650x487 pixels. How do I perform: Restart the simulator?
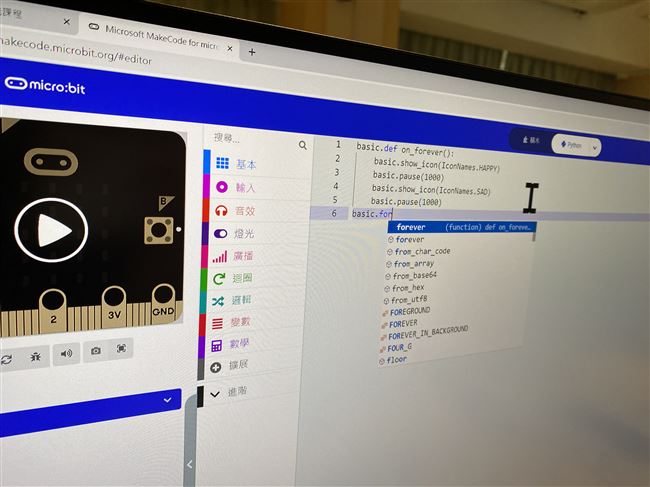tap(6, 359)
